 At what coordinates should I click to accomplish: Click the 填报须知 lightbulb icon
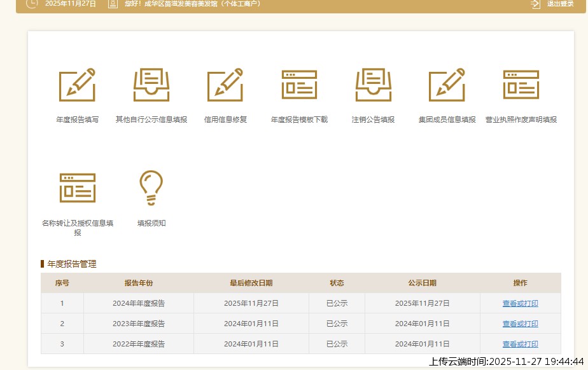151,188
